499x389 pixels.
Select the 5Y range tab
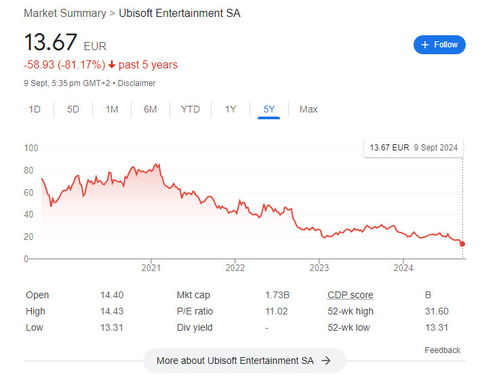click(269, 109)
